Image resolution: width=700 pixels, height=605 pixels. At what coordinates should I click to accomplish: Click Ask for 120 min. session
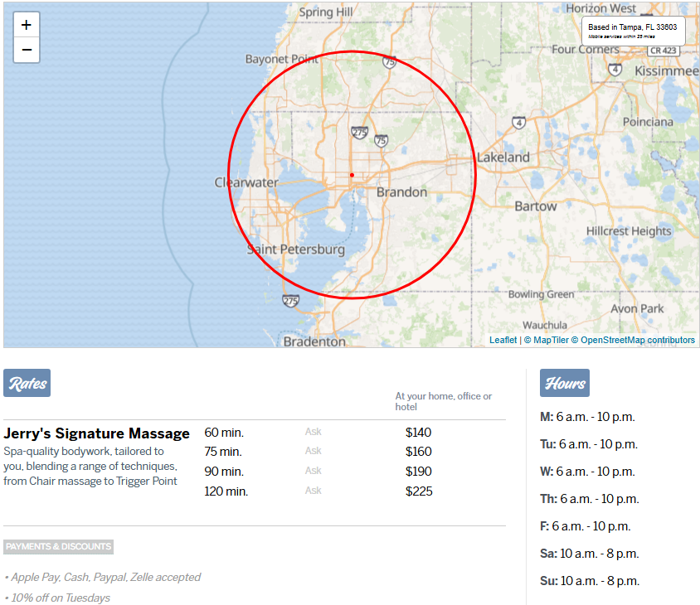313,491
